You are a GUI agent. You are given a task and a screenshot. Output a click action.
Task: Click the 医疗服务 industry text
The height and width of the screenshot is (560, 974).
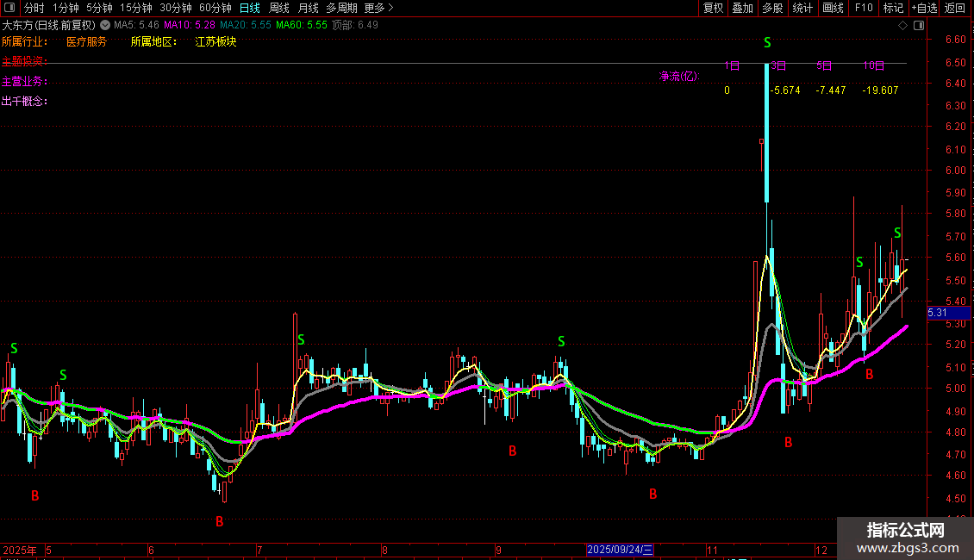(x=86, y=41)
